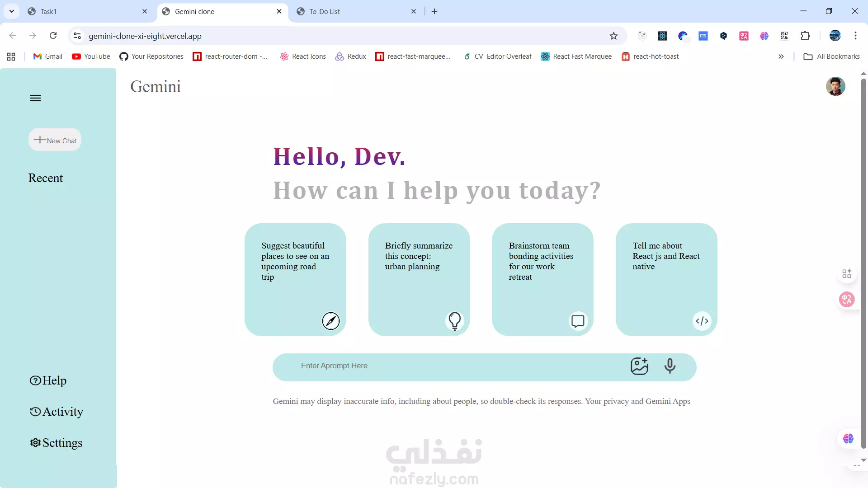The width and height of the screenshot is (868, 488).
Task: Click the QR code extension icon
Action: click(784, 36)
